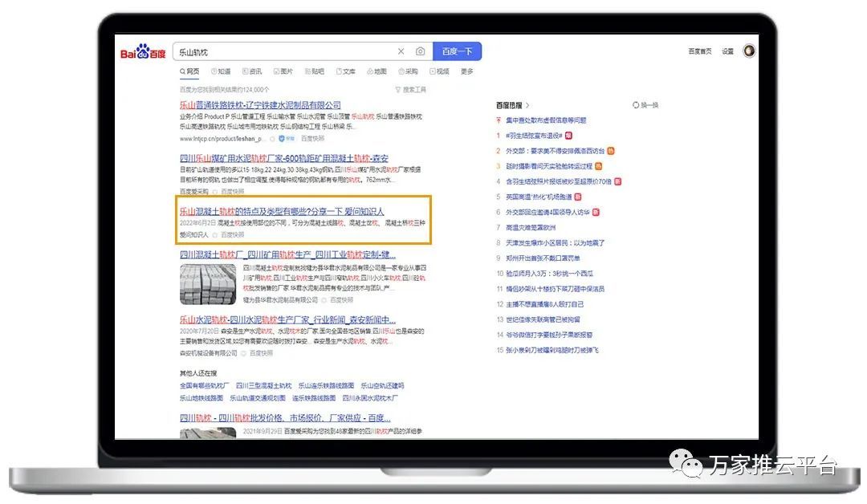Expand the 搜索工具 filter options
This screenshot has height=504, width=867.
[410, 90]
